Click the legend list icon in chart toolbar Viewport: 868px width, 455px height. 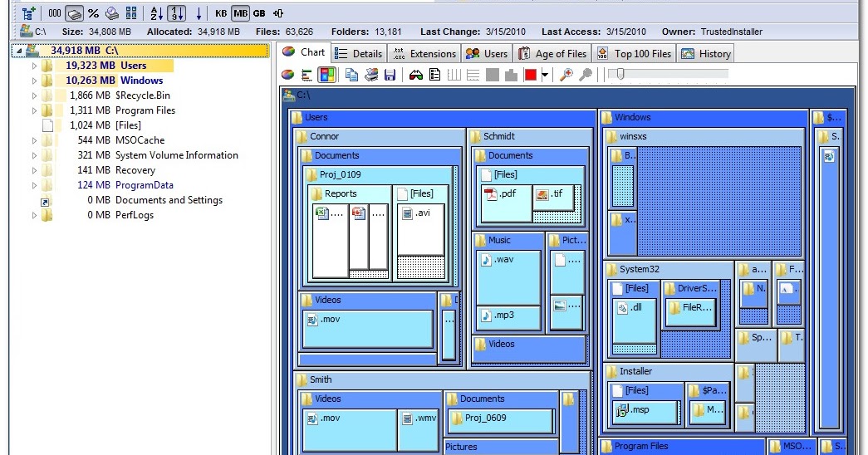point(435,75)
